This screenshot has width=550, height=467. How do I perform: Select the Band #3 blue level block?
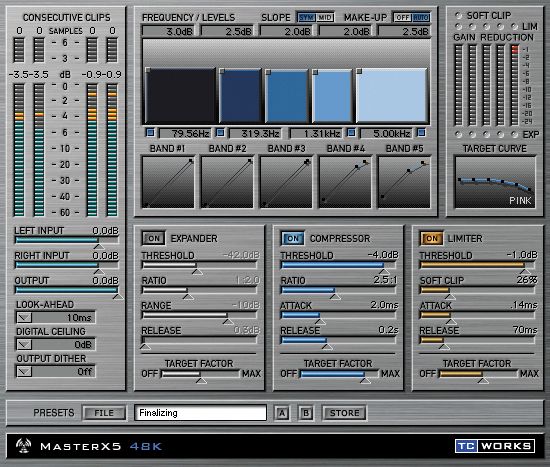tap(287, 95)
